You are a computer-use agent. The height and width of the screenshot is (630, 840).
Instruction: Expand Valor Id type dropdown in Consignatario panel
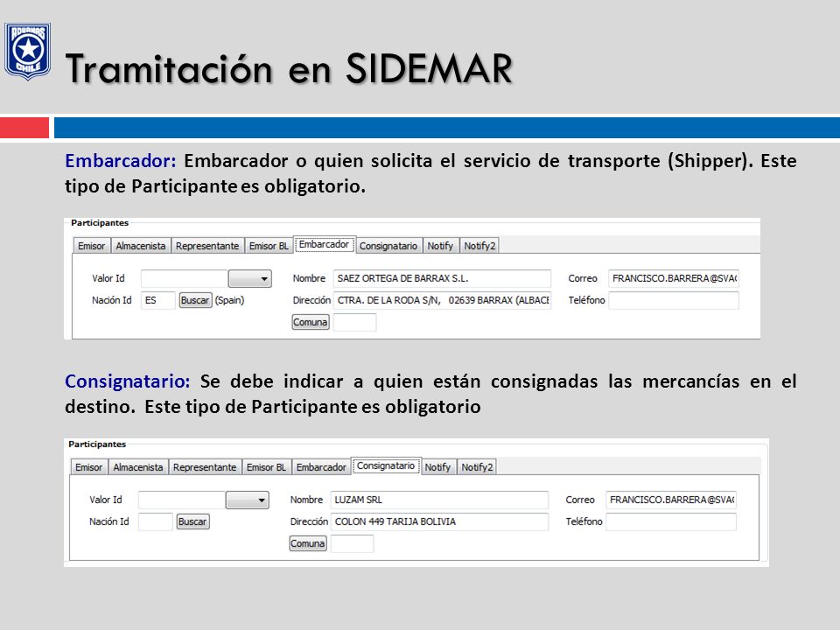click(248, 500)
